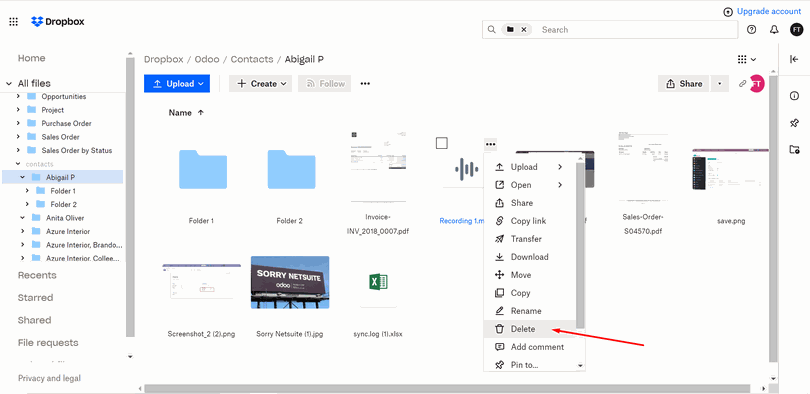The image size is (810, 394).
Task: Click the search magnifier icon
Action: [x=491, y=29]
